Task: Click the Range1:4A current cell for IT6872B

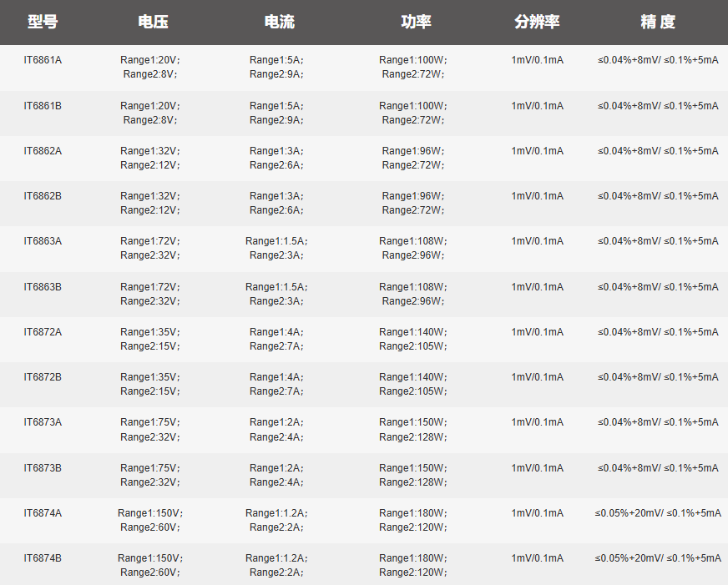Action: coord(276,376)
